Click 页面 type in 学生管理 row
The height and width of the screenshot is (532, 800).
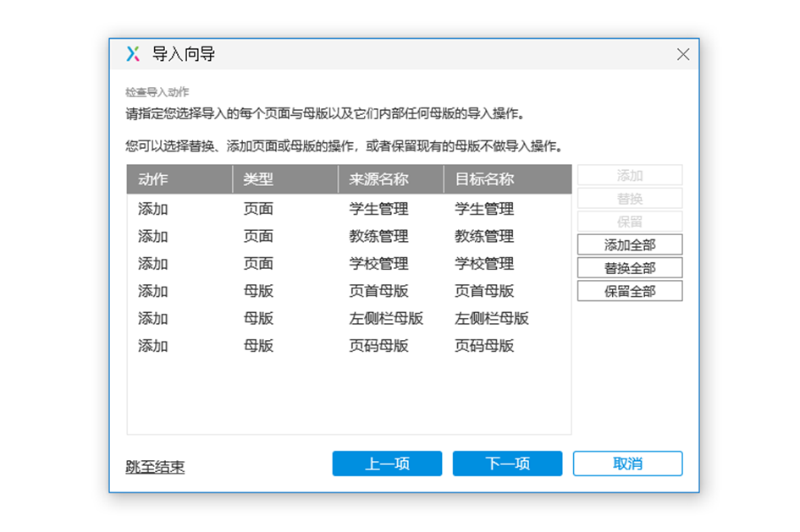(259, 208)
